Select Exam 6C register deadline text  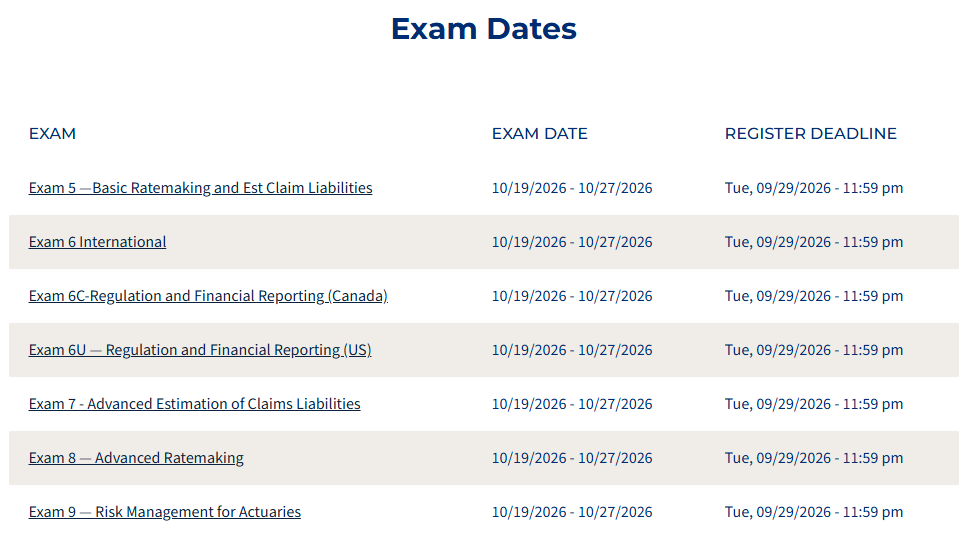[x=814, y=296]
